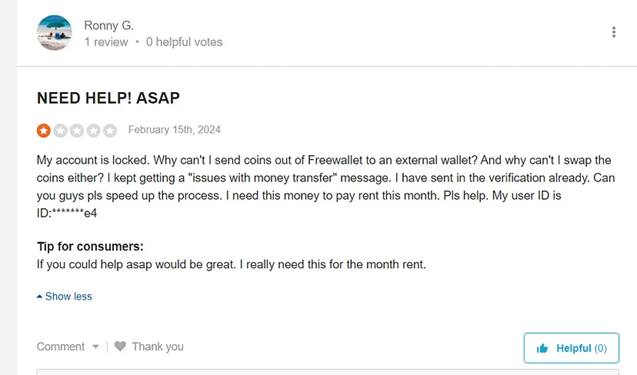Viewport: 637px width, 375px height.
Task: Expand the Comment dropdown arrow
Action: (x=95, y=347)
